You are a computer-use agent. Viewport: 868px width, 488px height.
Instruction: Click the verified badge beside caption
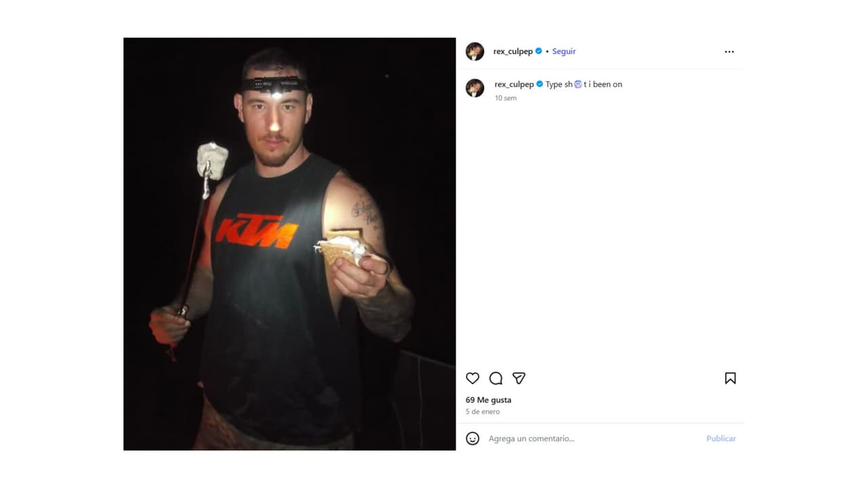tap(540, 84)
